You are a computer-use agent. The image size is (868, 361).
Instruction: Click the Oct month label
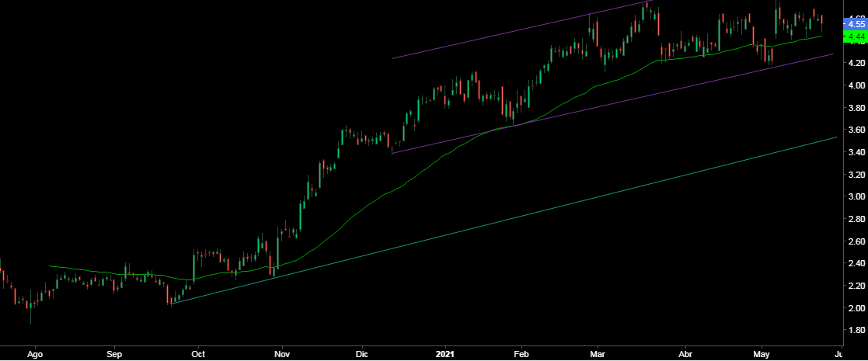pos(197,352)
